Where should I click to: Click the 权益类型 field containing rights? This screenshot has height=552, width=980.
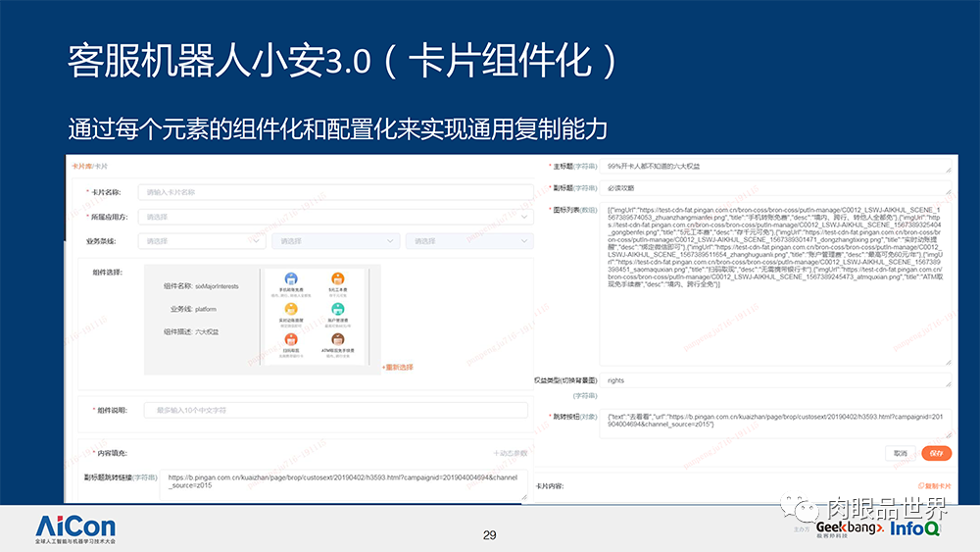pyautogui.click(x=775, y=380)
